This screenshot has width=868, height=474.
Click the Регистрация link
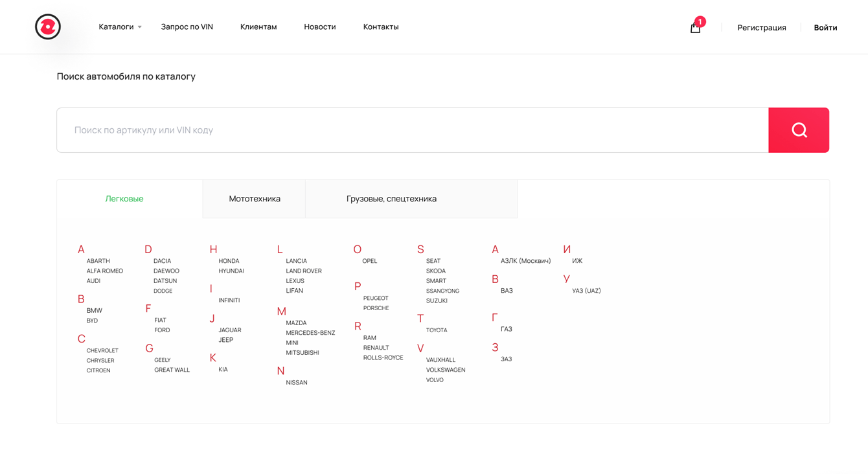[762, 27]
